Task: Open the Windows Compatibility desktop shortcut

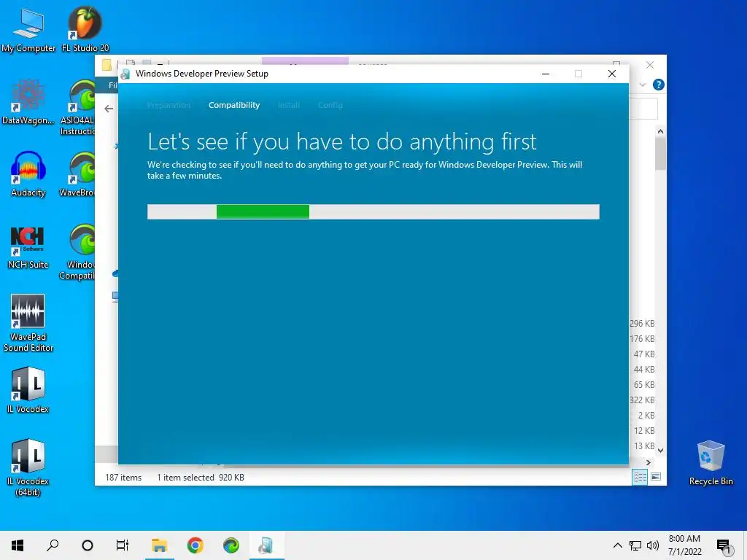Action: 77,252
